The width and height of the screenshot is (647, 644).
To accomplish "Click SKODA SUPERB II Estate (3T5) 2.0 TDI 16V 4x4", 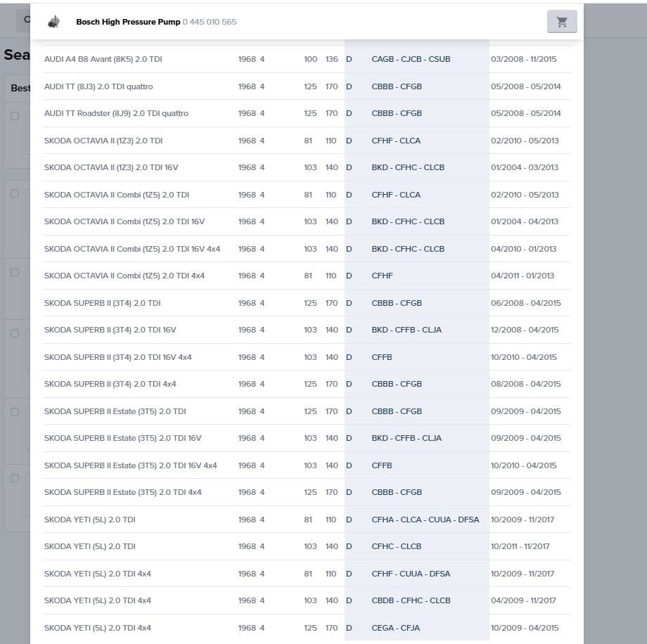I will tap(130, 465).
